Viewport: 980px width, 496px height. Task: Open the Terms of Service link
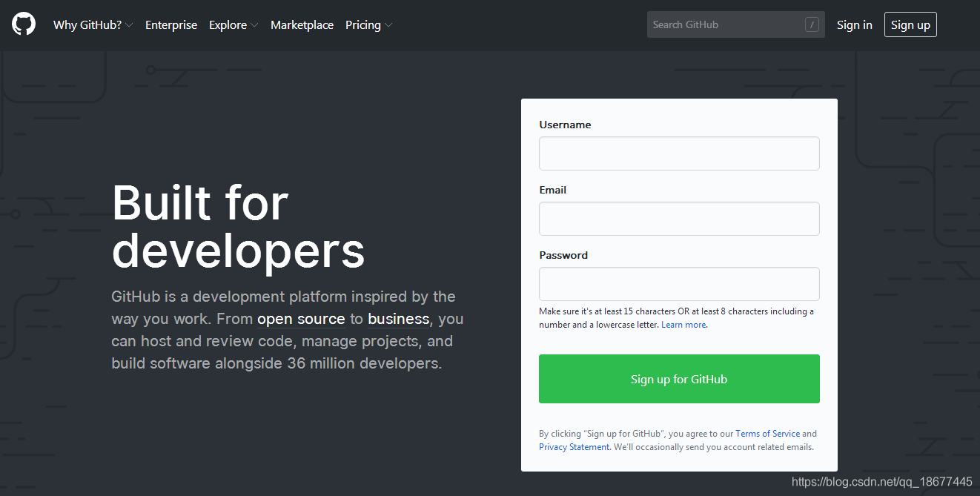(767, 434)
